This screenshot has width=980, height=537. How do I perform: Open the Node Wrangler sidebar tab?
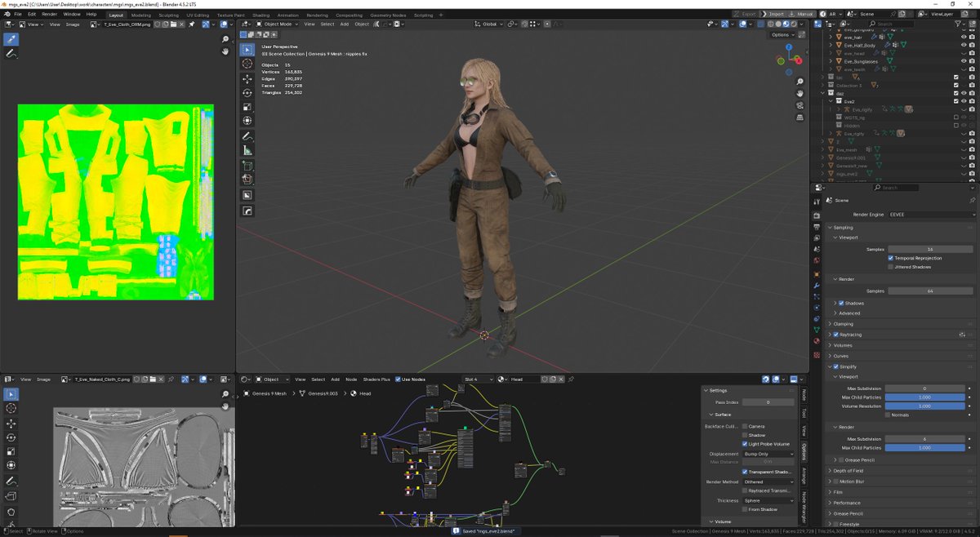pyautogui.click(x=804, y=508)
